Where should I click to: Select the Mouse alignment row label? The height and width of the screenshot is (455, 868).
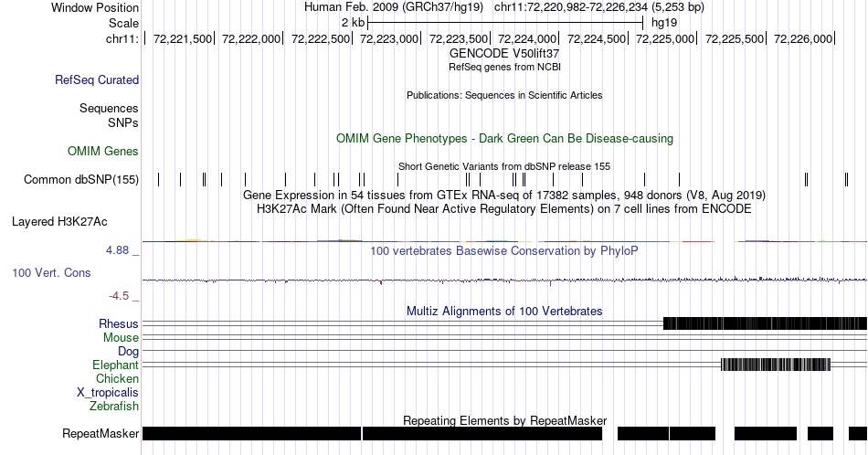pyautogui.click(x=121, y=338)
